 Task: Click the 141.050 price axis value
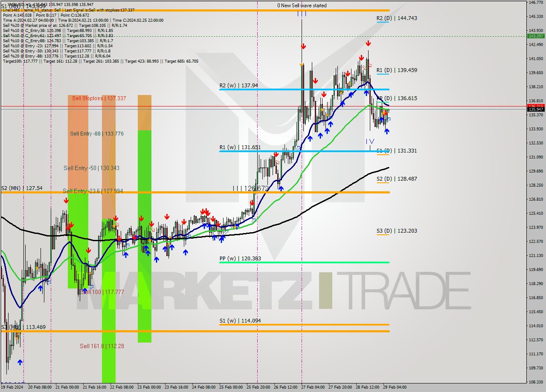pyautogui.click(x=536, y=59)
